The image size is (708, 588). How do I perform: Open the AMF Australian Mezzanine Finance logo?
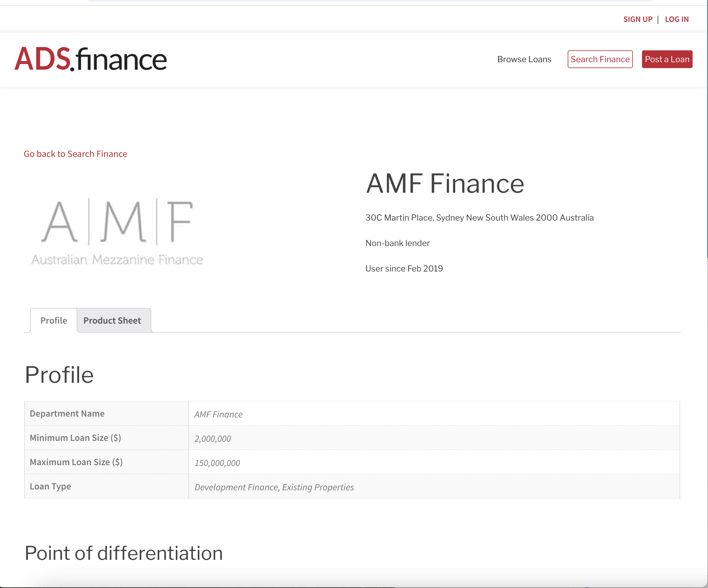pos(117,232)
